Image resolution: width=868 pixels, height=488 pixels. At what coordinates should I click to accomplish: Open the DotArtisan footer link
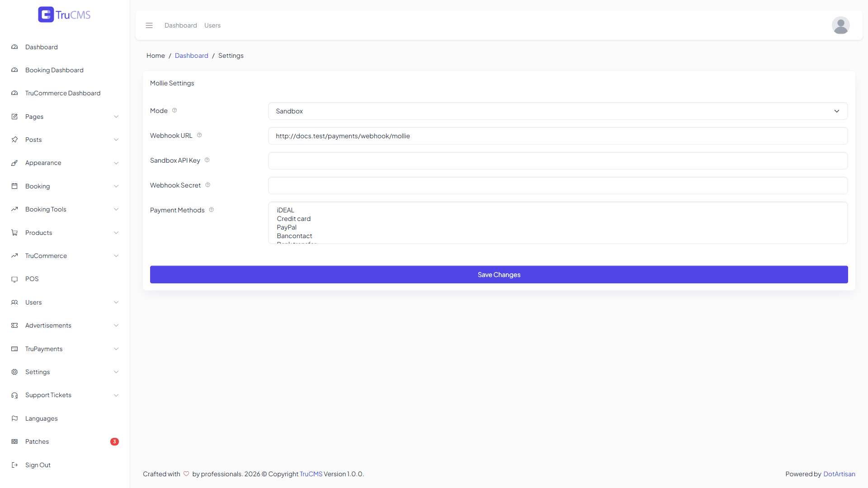coord(839,474)
